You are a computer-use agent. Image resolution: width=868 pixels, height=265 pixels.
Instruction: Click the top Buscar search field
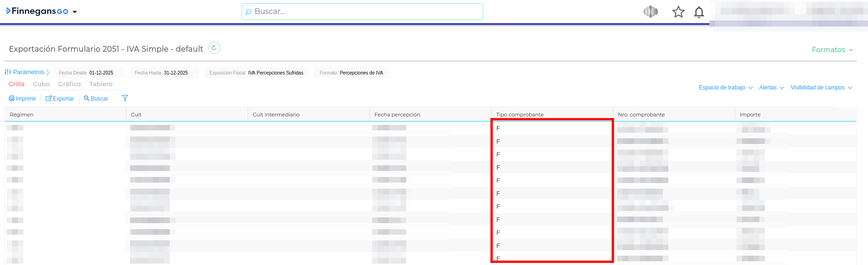click(x=362, y=12)
